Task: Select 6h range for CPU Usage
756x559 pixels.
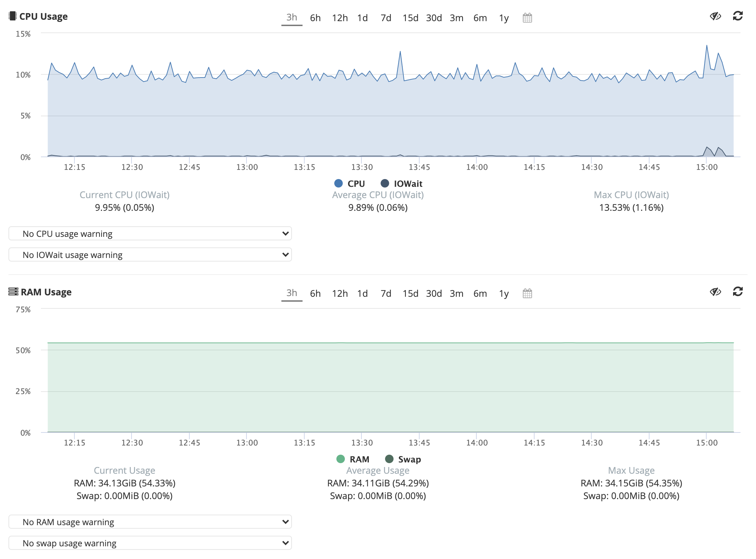Action: click(x=315, y=18)
